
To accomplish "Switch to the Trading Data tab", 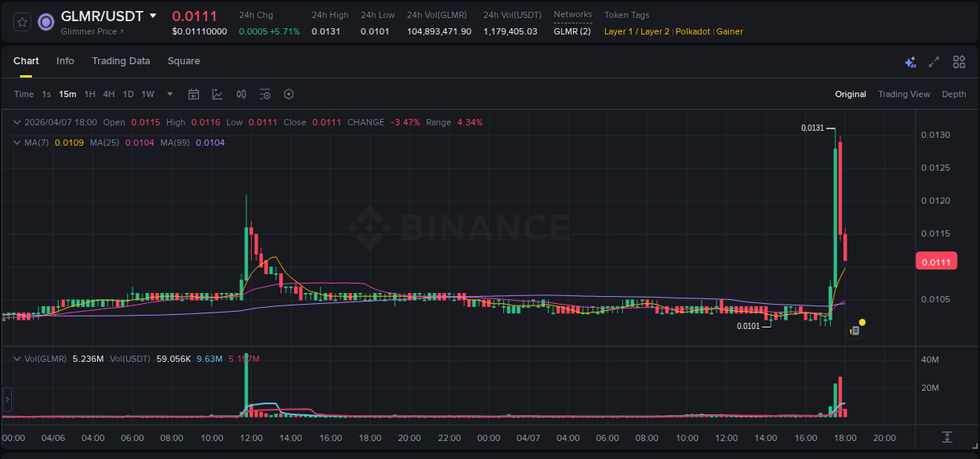I will coord(121,61).
